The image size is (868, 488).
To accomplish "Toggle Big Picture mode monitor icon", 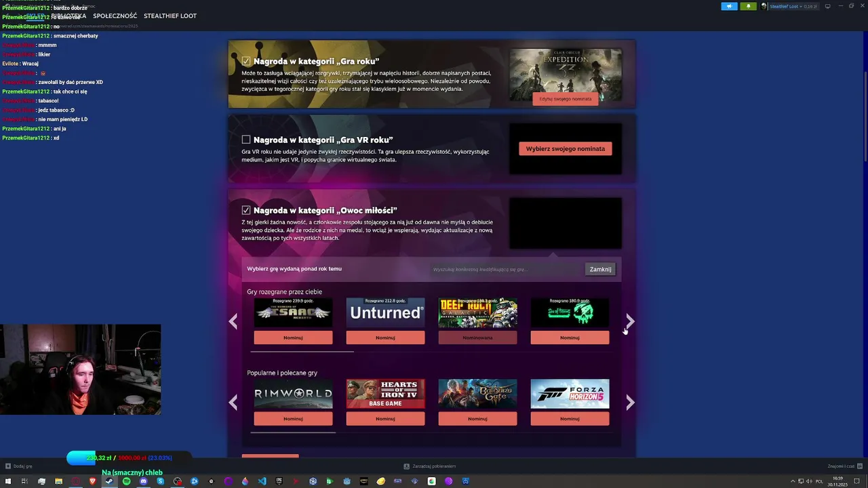I will [827, 6].
